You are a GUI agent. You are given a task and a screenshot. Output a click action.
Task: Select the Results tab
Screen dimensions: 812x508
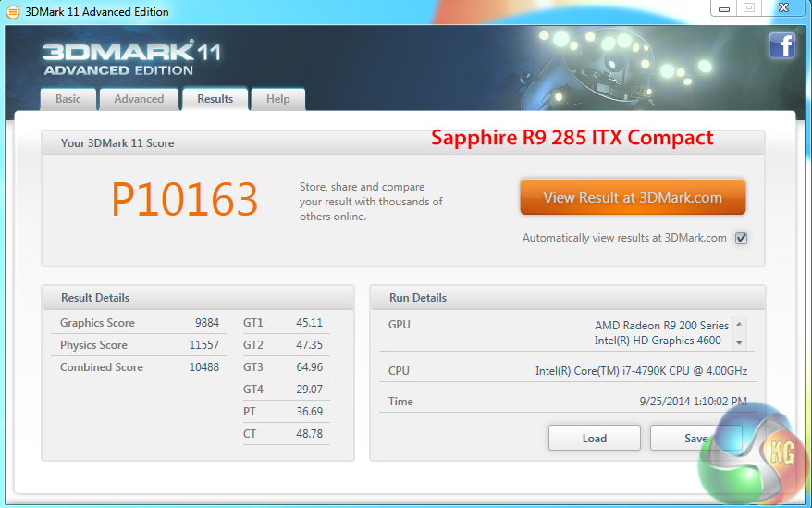[x=215, y=98]
